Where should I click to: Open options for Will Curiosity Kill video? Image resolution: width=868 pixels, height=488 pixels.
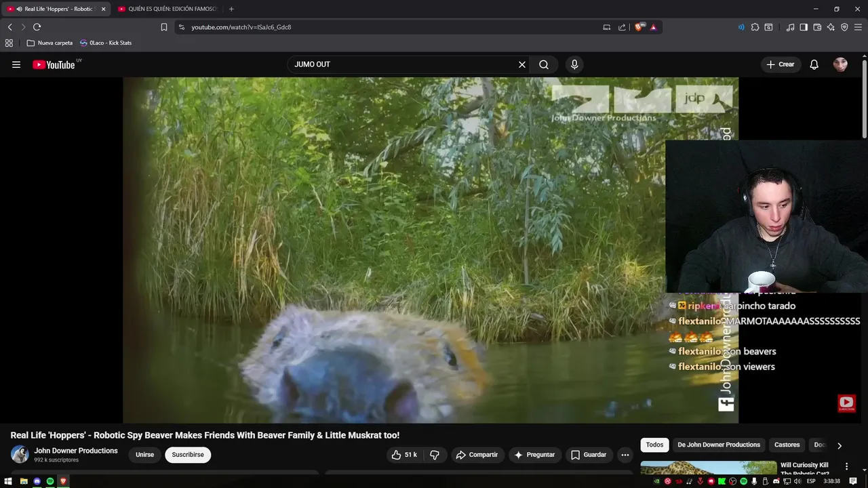[846, 466]
